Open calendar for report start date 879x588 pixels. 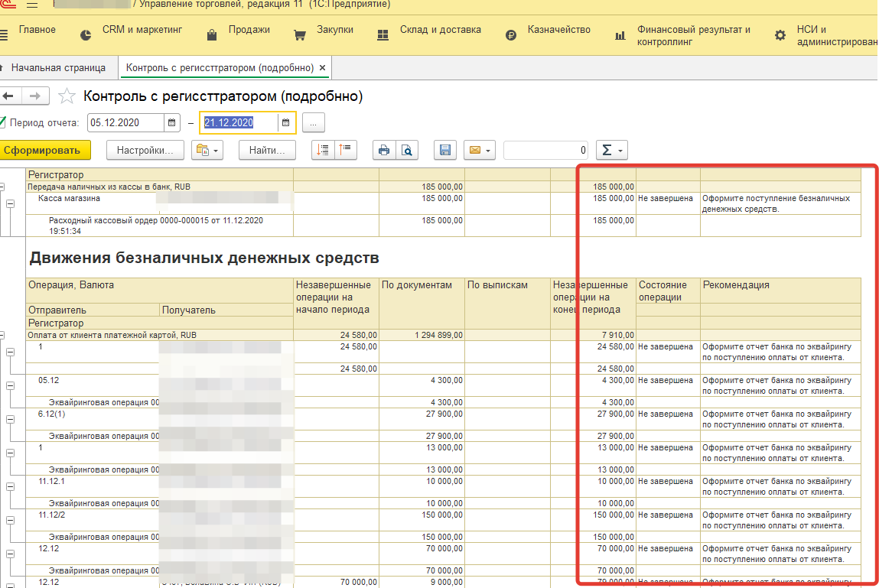click(x=172, y=122)
